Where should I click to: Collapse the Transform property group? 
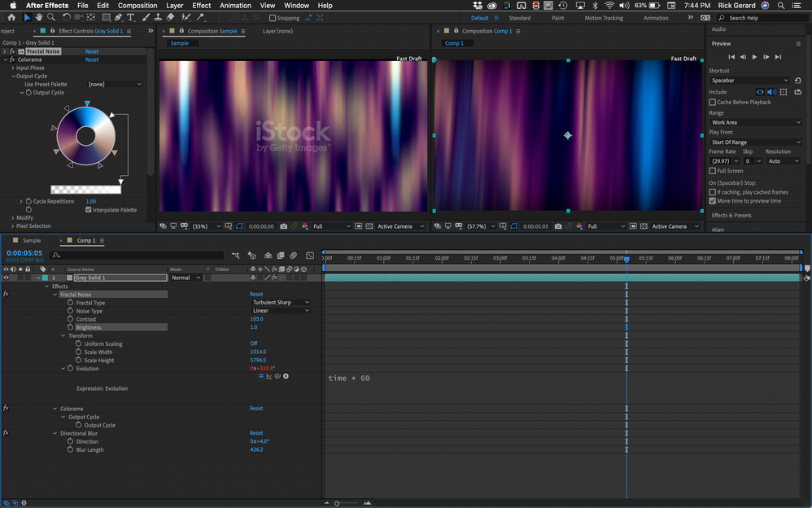point(63,335)
